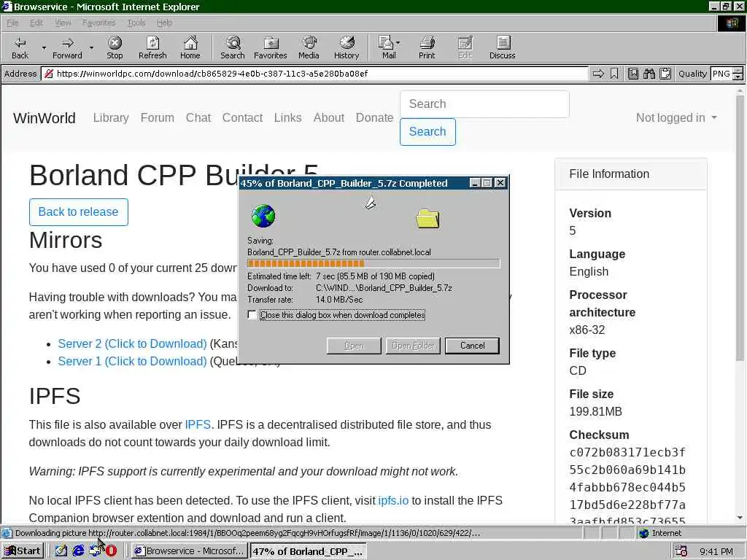Open the Contact nav link
This screenshot has height=560, width=747.
click(242, 117)
